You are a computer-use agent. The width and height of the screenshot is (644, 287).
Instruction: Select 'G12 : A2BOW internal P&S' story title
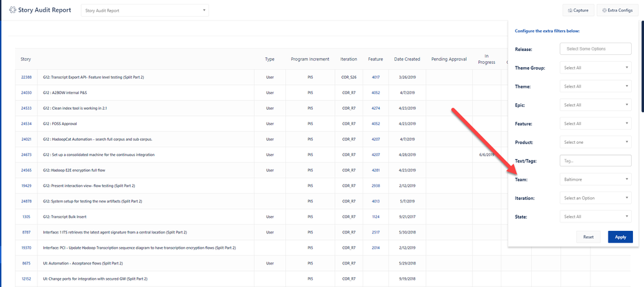point(65,93)
